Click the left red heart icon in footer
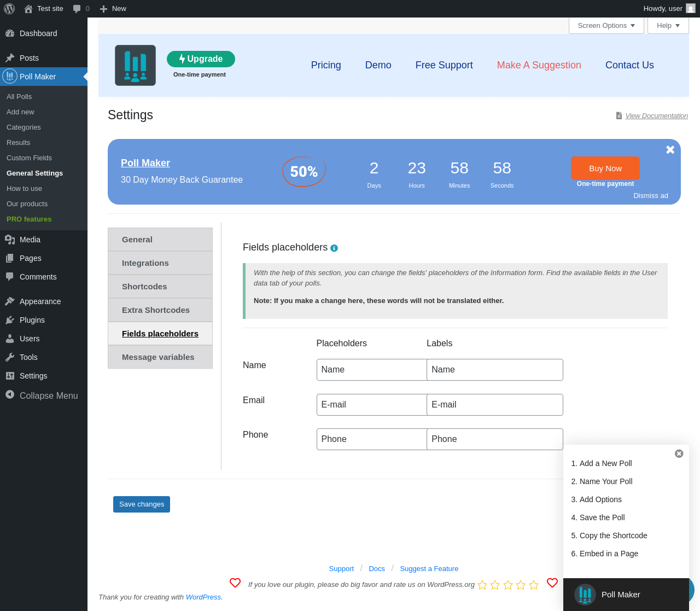Viewport: 700px width, 611px height. pos(235,583)
